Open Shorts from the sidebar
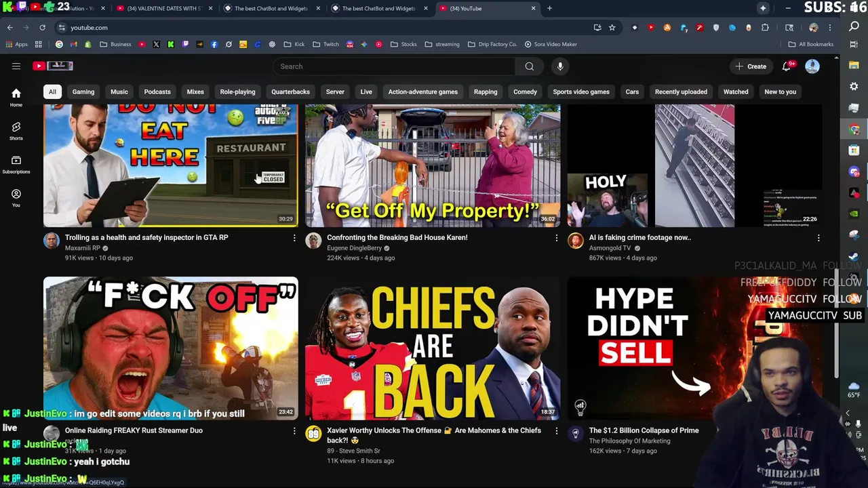This screenshot has height=488, width=868. 16,131
